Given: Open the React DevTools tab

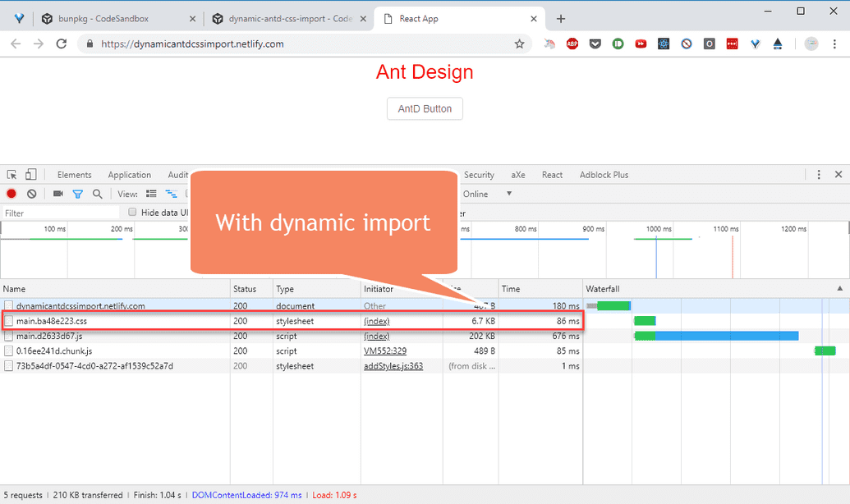Looking at the screenshot, I should (x=552, y=174).
